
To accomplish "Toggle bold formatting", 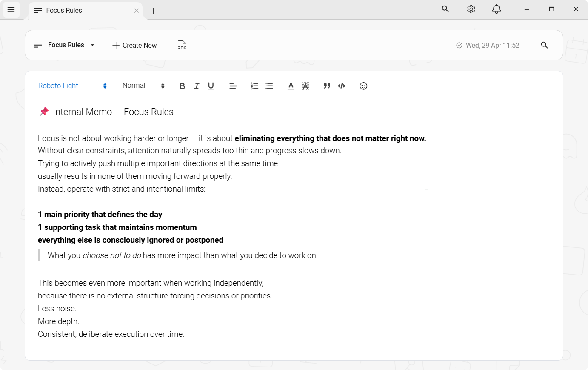I will (182, 86).
